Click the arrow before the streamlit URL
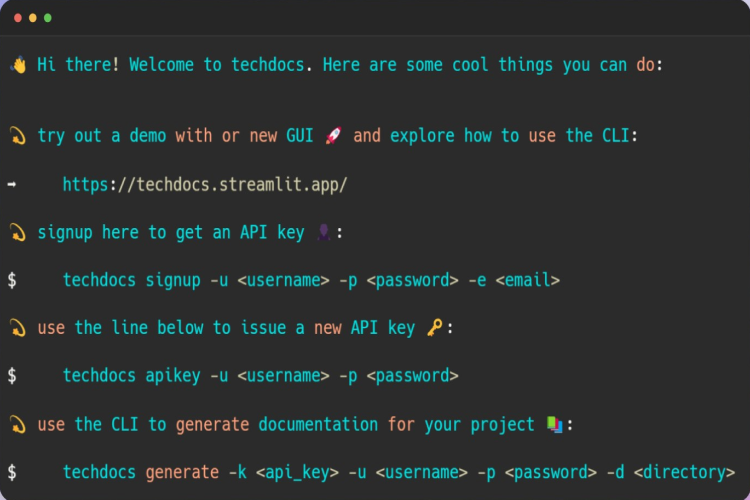Image resolution: width=750 pixels, height=500 pixels. [12, 184]
